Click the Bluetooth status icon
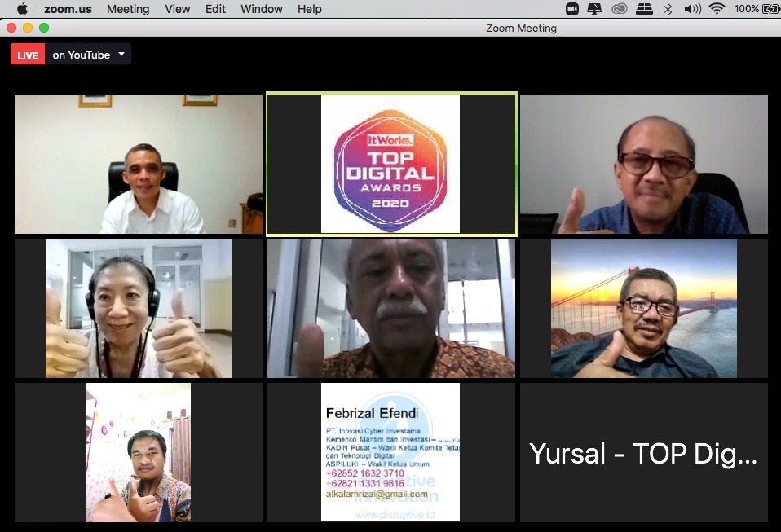Screen dimensions: 781x532 coord(668,9)
